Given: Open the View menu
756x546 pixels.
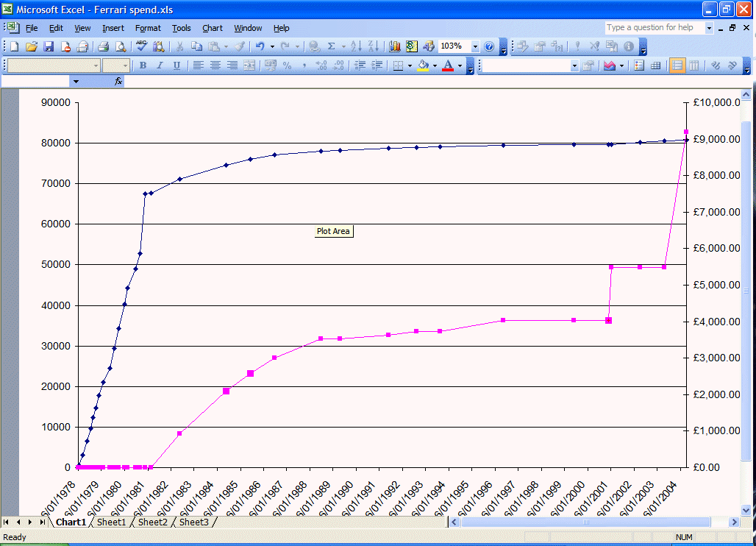Looking at the screenshot, I should 82,28.
